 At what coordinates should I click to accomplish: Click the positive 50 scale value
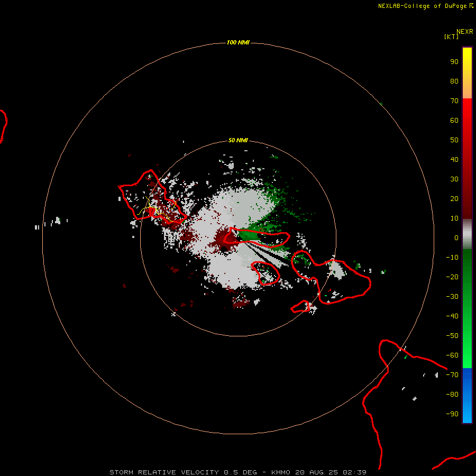coord(454,140)
